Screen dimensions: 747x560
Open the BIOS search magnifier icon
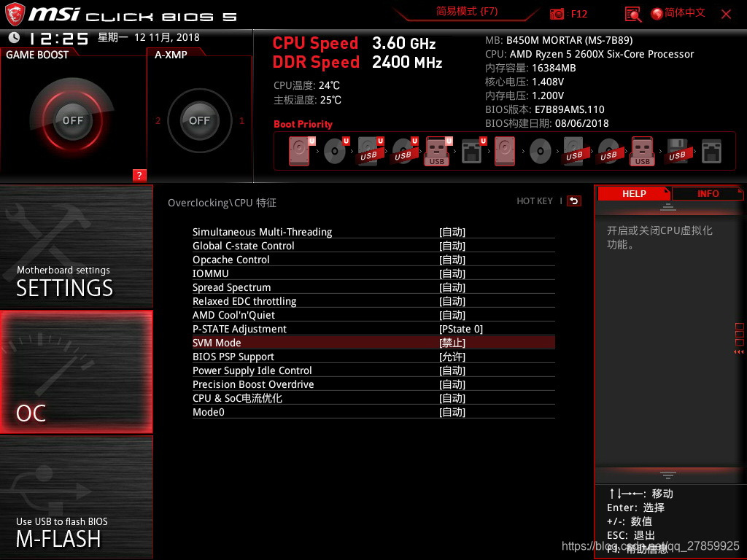click(632, 15)
